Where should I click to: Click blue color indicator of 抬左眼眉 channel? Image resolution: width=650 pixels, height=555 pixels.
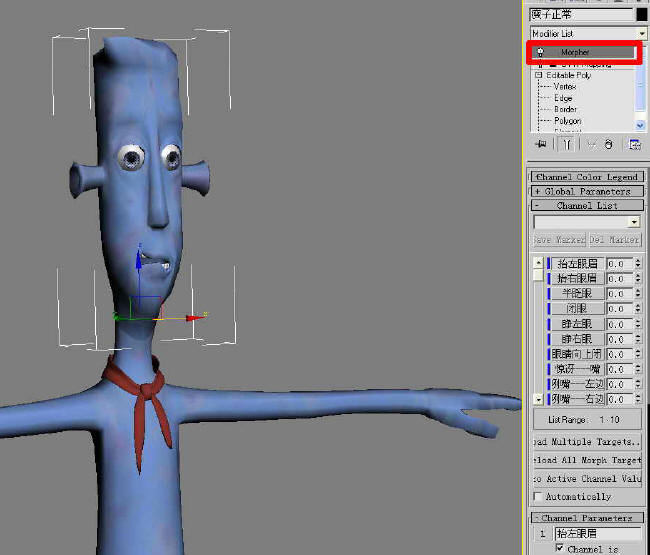click(x=548, y=264)
